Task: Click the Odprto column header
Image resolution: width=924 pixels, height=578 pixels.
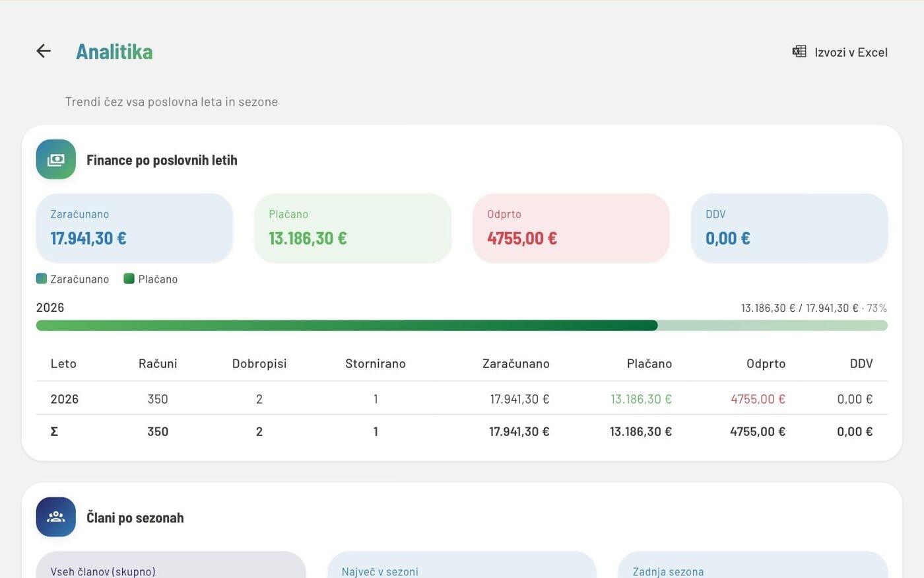Action: coord(766,363)
